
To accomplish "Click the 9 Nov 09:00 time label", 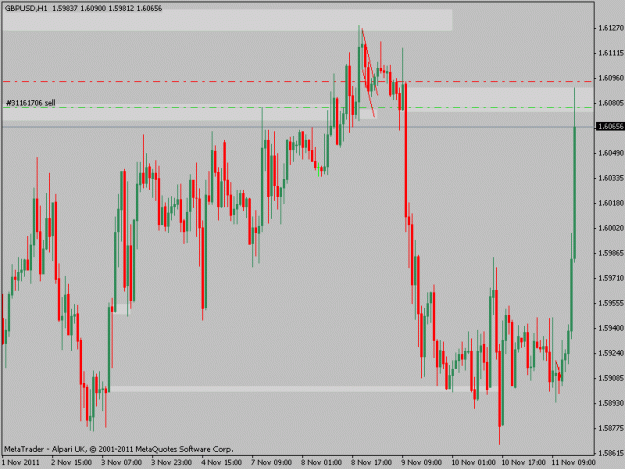I will click(x=421, y=463).
